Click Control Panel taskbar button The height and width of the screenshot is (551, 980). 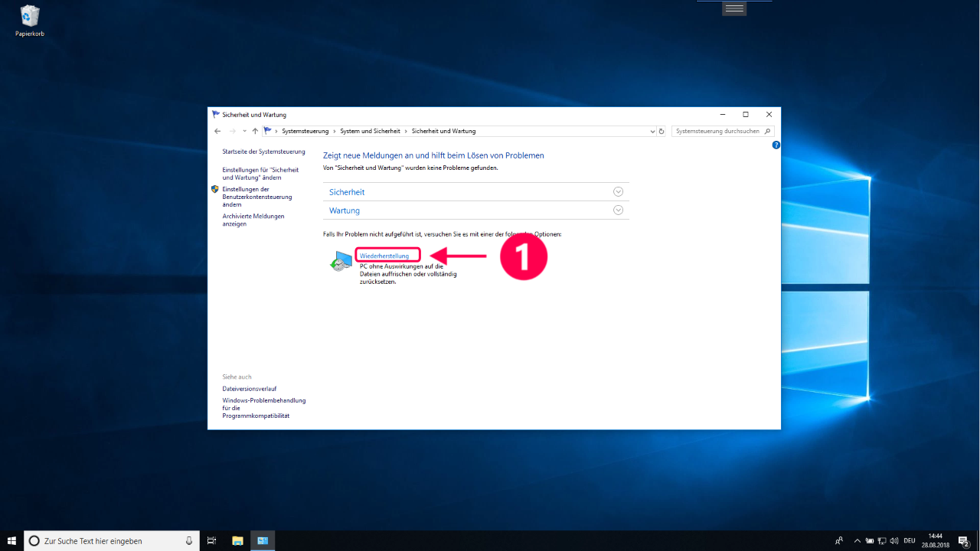coord(263,540)
